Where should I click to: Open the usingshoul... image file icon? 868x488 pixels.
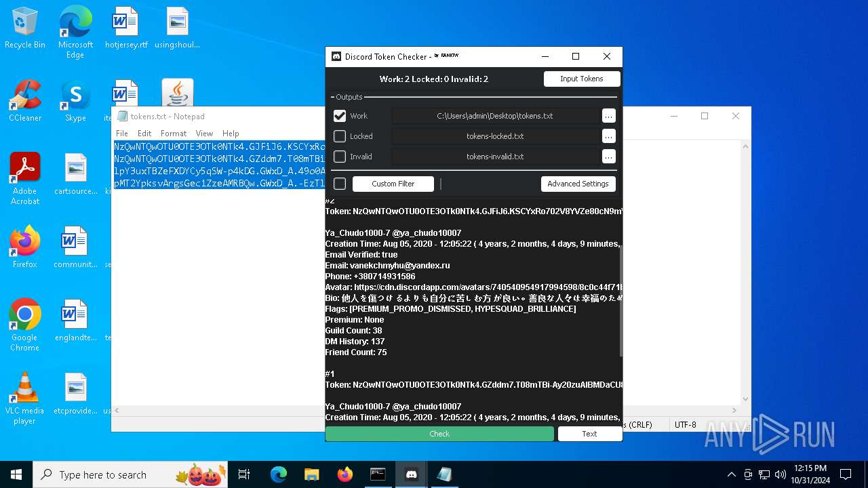(x=177, y=28)
